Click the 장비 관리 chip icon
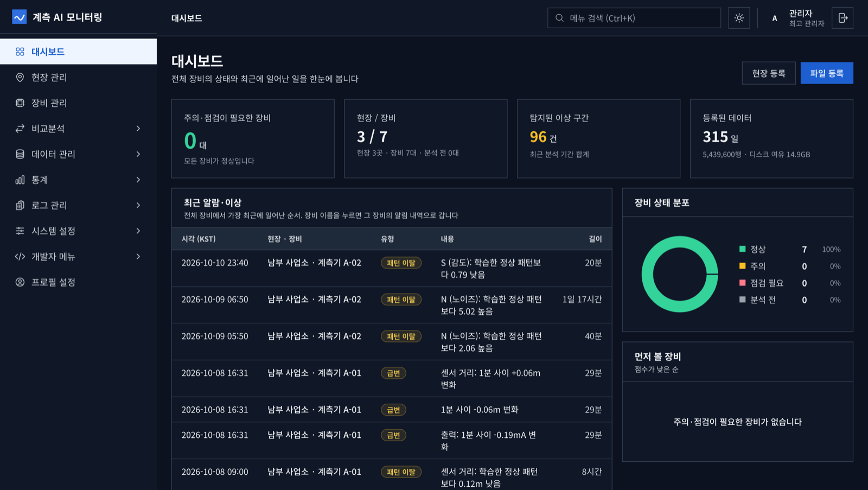This screenshot has height=490, width=868. coord(20,103)
